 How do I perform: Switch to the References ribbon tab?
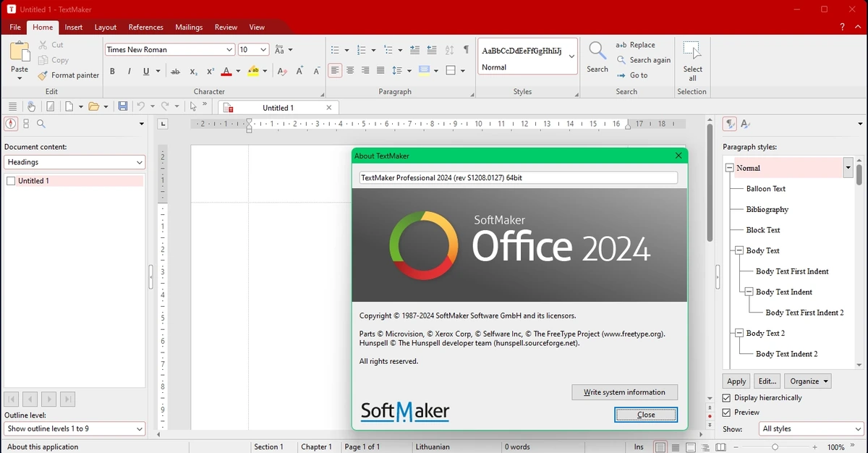146,27
